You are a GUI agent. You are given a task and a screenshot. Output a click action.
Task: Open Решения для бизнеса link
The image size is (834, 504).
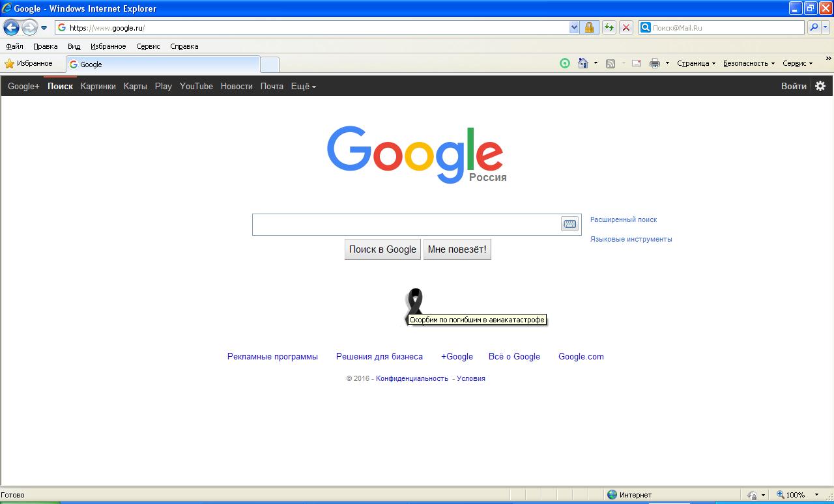click(379, 356)
